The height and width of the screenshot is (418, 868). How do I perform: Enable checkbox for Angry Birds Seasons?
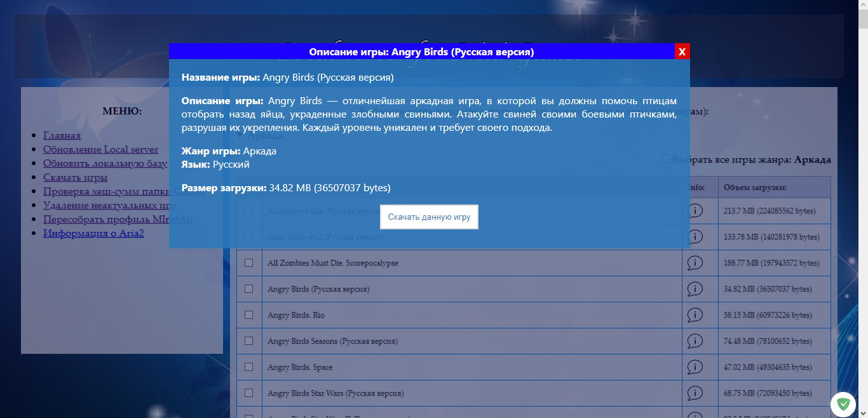click(249, 340)
